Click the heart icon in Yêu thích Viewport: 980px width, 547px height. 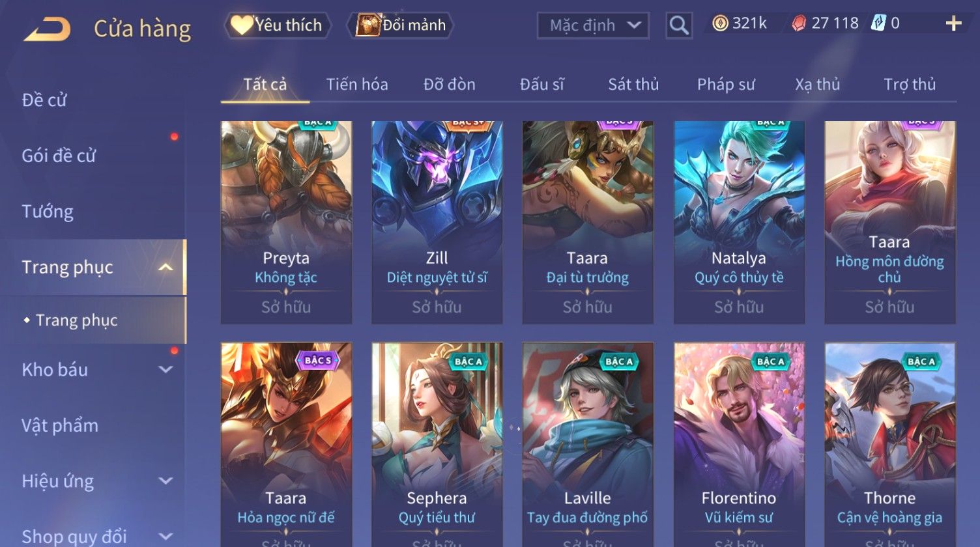[242, 25]
